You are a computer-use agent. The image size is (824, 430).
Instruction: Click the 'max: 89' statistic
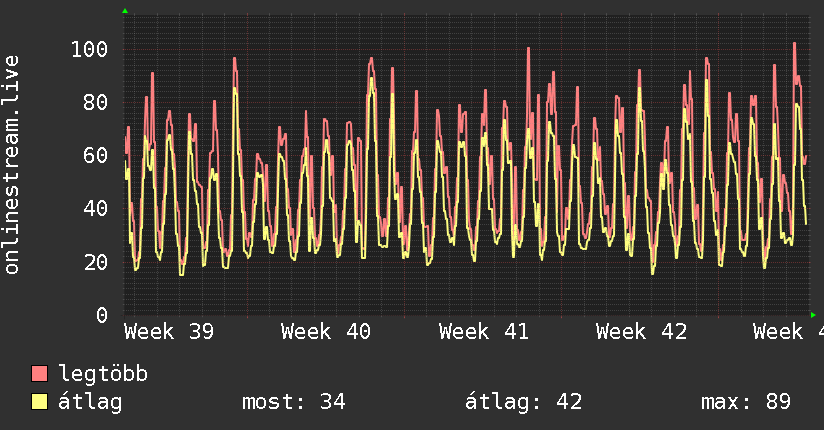click(746, 402)
